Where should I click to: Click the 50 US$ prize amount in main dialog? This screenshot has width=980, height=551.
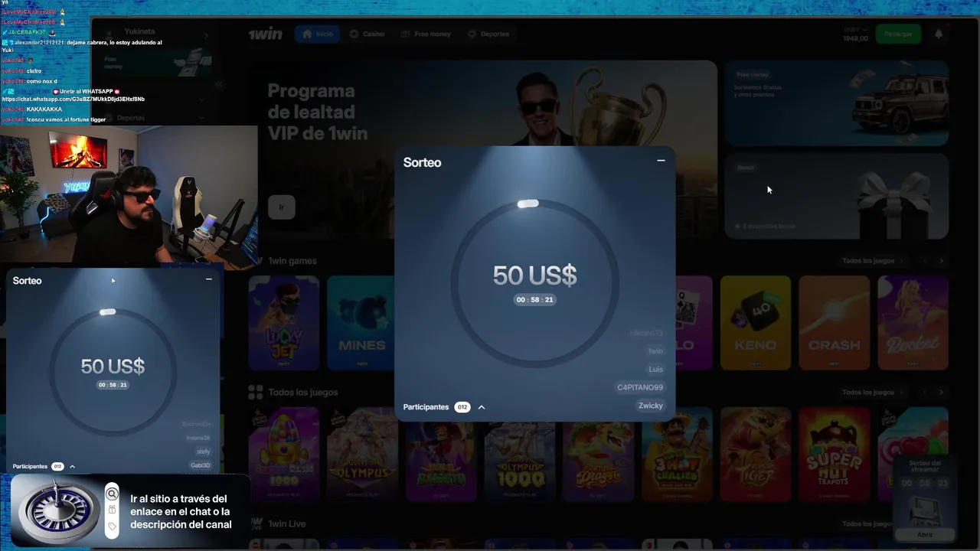pyautogui.click(x=534, y=275)
